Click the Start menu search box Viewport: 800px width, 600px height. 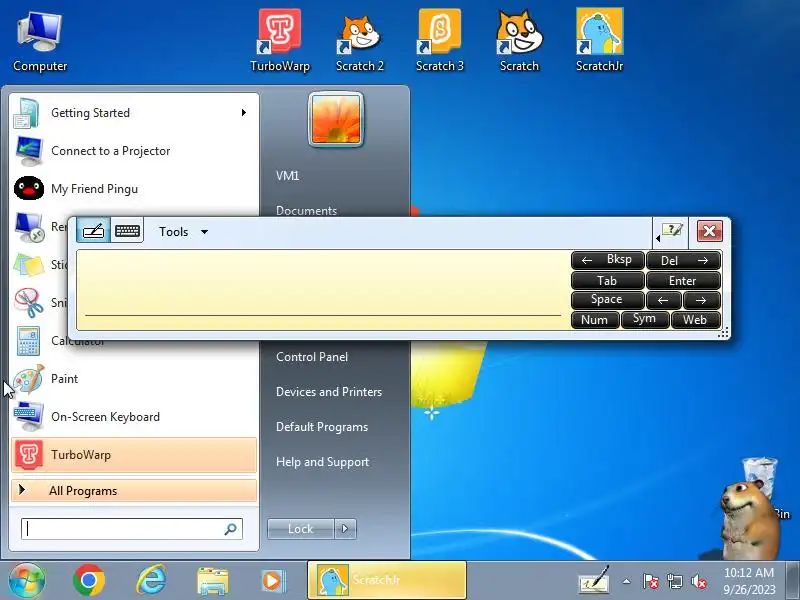[132, 529]
